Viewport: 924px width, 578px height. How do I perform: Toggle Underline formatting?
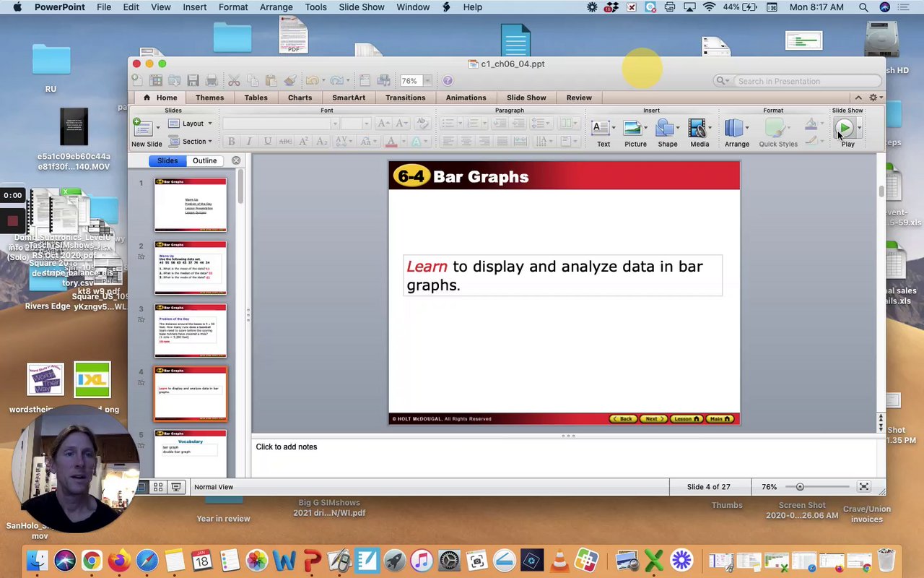(x=267, y=142)
